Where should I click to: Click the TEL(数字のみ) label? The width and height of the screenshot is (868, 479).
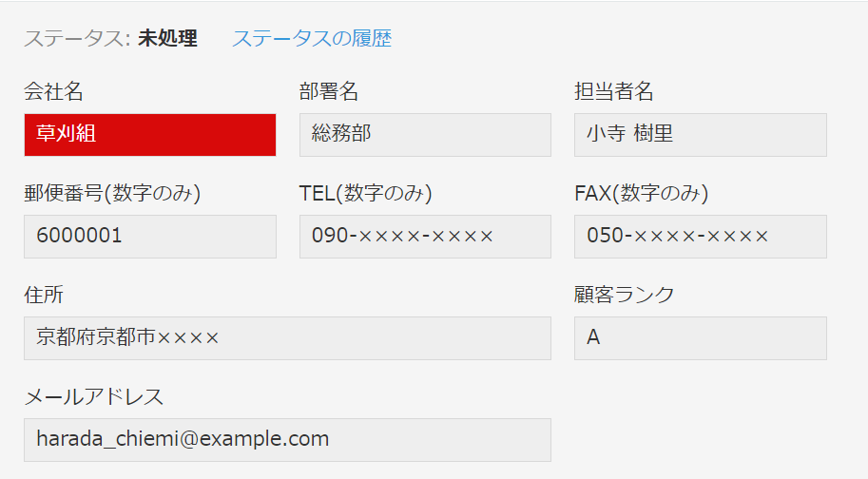tap(365, 193)
